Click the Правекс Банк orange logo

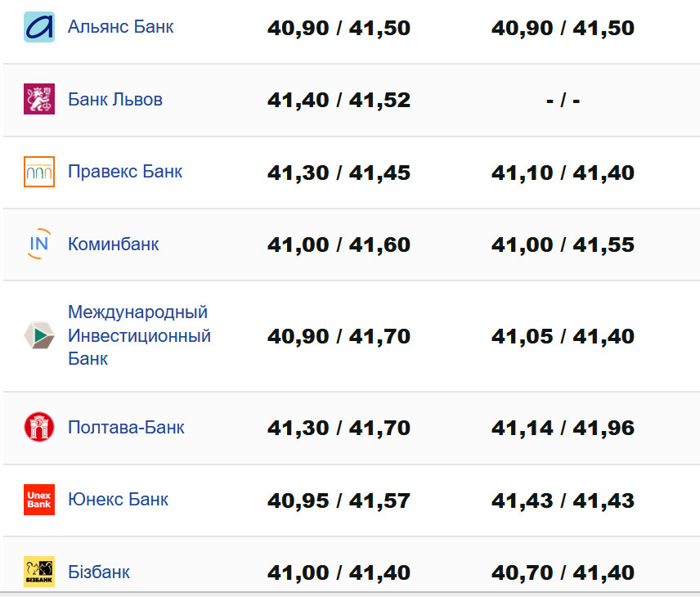coord(39,172)
